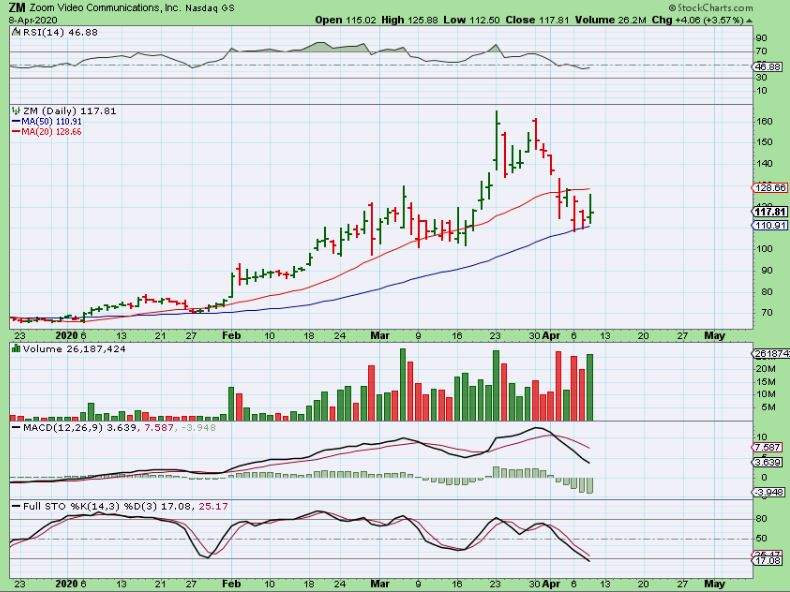790x592 pixels.
Task: Click the Feb label on the bottom date axis
Action: (231, 584)
